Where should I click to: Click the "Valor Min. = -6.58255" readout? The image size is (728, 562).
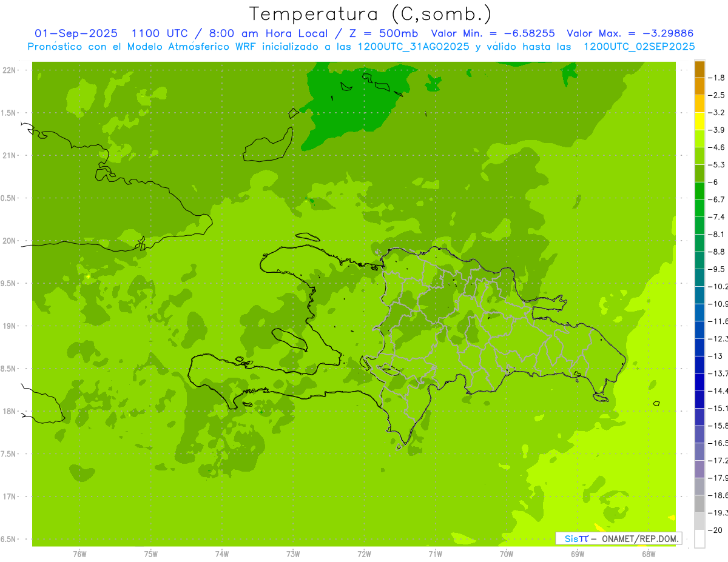point(493,33)
